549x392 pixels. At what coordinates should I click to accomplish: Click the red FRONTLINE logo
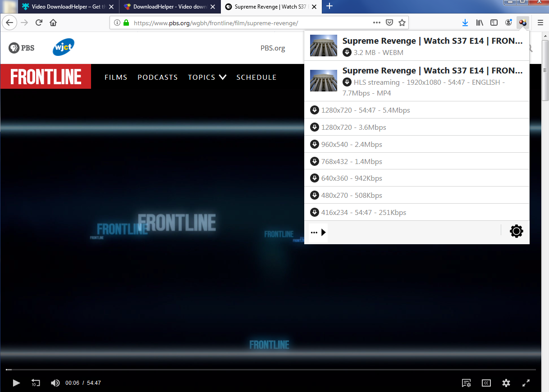coord(46,77)
